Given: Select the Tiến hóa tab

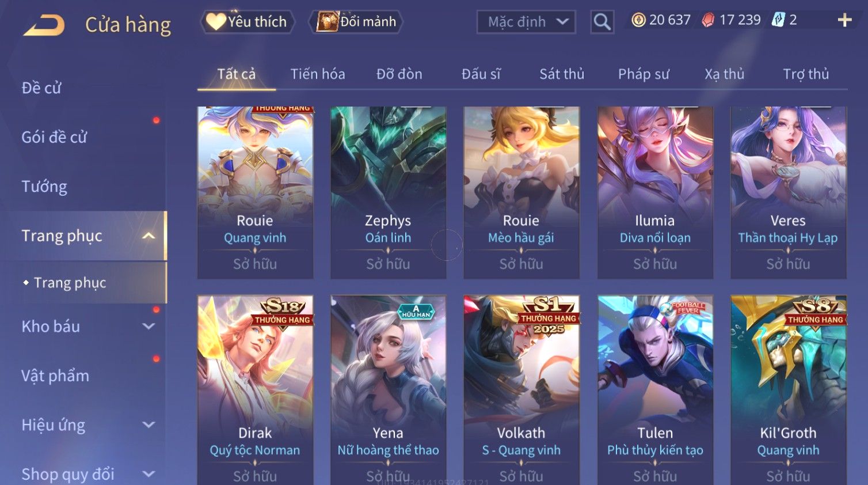Looking at the screenshot, I should click(x=318, y=74).
